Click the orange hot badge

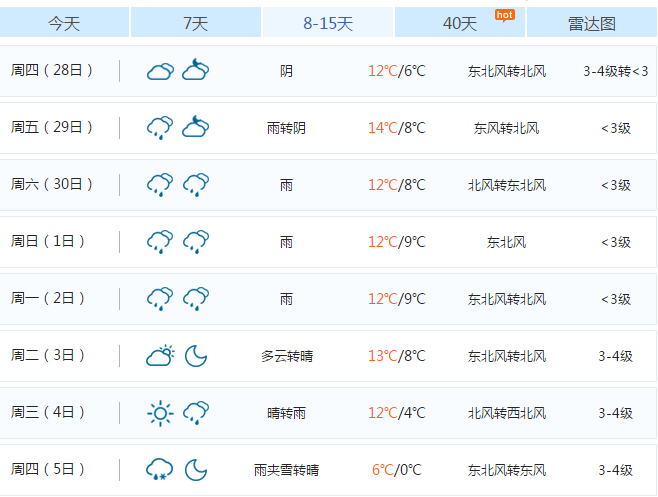(x=504, y=16)
